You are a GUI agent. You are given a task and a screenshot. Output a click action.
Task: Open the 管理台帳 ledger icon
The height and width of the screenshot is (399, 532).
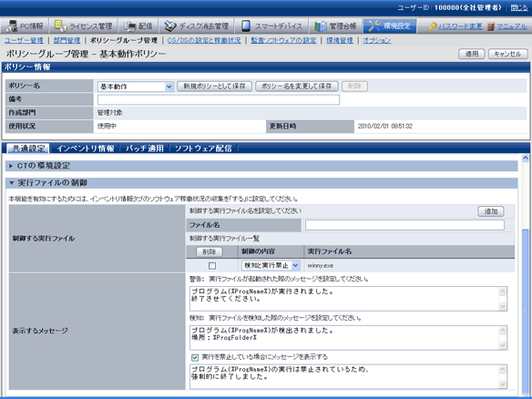[x=321, y=26]
